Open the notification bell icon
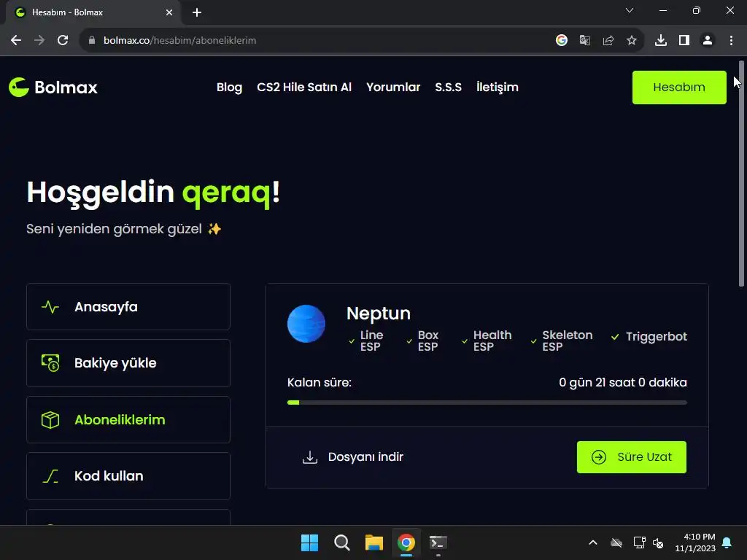The image size is (747, 560). click(727, 542)
